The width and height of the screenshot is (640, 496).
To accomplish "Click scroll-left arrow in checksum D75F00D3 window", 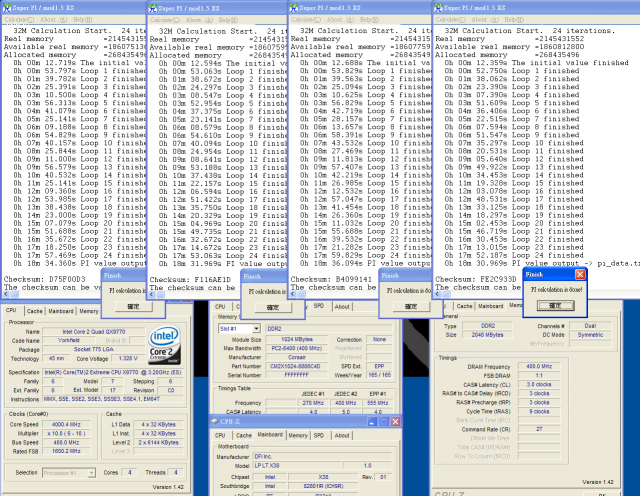I will click(5, 294).
